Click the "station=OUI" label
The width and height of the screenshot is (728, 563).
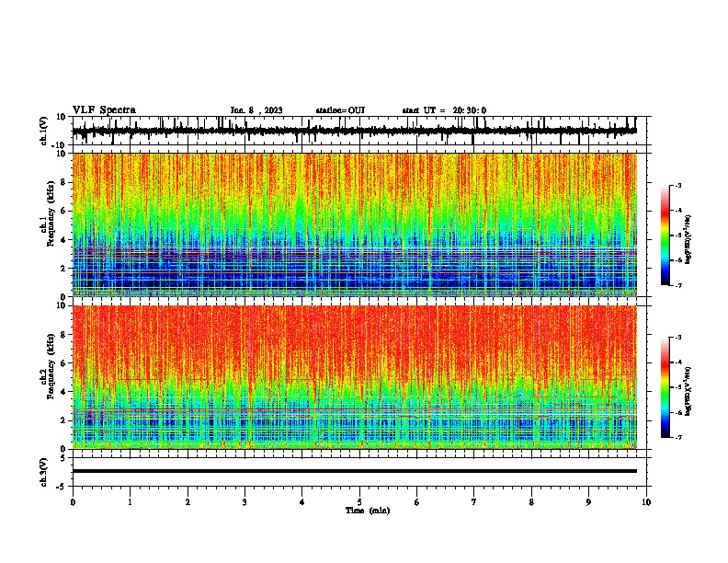coord(340,110)
